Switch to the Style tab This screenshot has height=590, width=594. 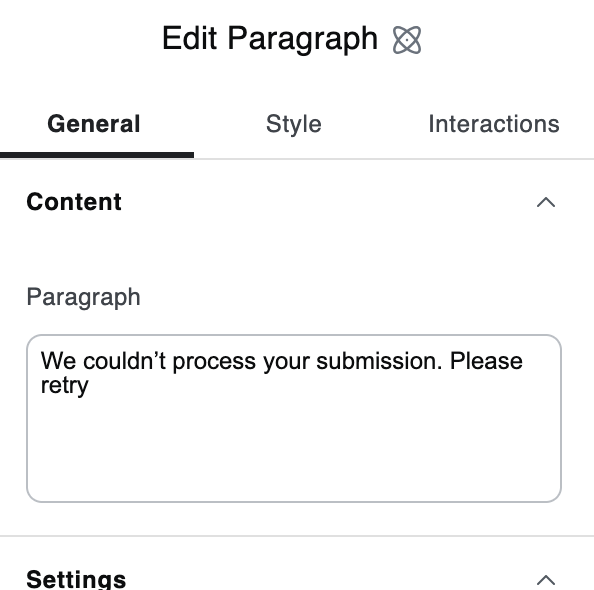(294, 124)
